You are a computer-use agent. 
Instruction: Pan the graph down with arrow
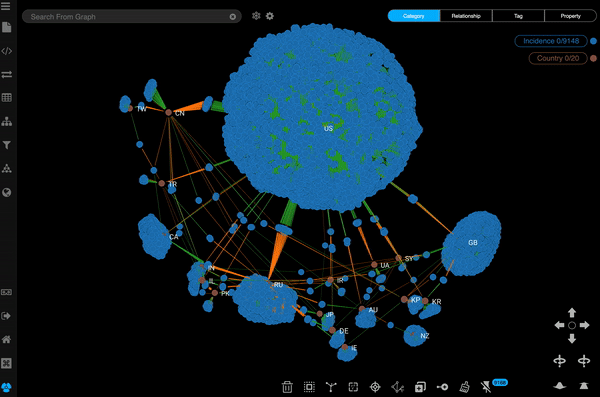pyautogui.click(x=572, y=338)
